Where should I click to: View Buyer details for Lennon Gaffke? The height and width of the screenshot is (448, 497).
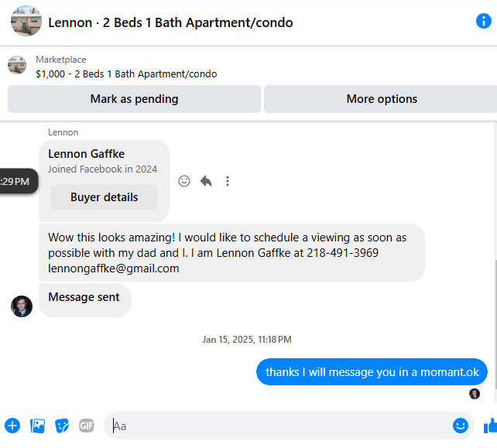(104, 197)
